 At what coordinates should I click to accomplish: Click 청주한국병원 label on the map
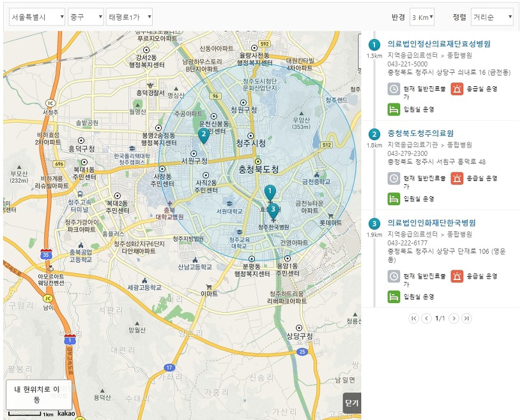(274, 228)
